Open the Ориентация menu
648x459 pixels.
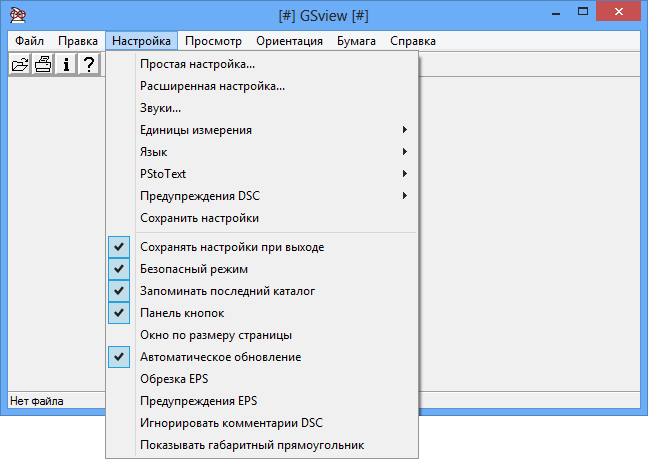pyautogui.click(x=289, y=41)
